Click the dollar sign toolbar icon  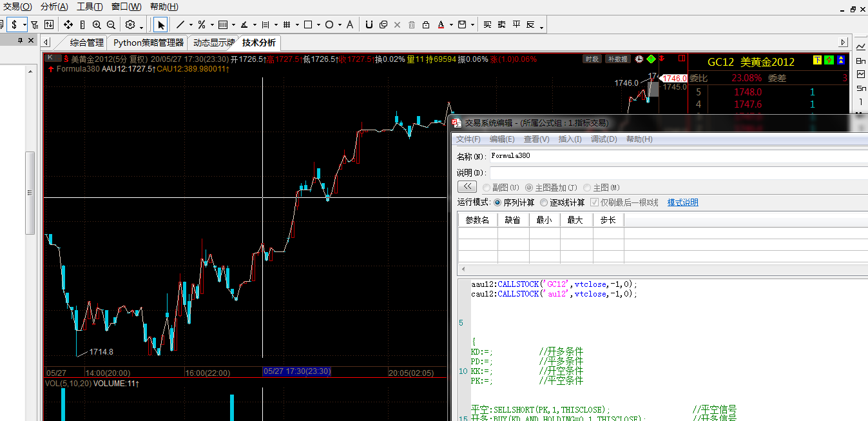(14, 24)
